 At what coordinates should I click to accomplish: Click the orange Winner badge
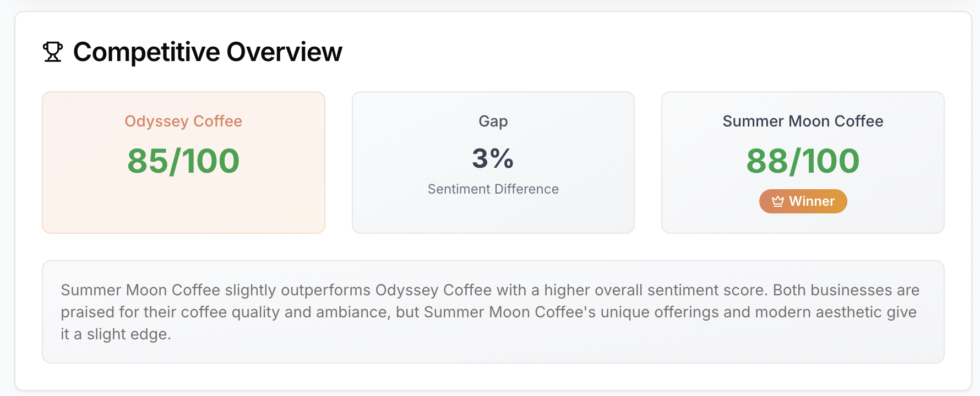tap(803, 201)
